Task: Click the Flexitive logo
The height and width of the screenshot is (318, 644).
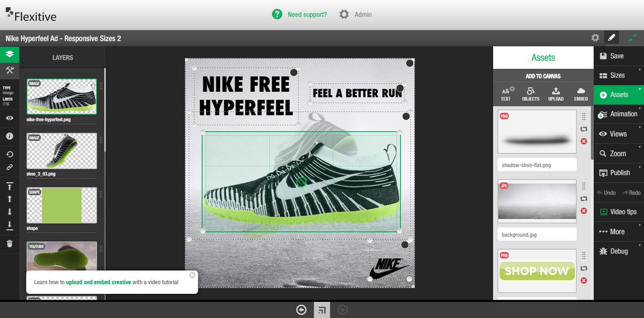Action: point(31,16)
